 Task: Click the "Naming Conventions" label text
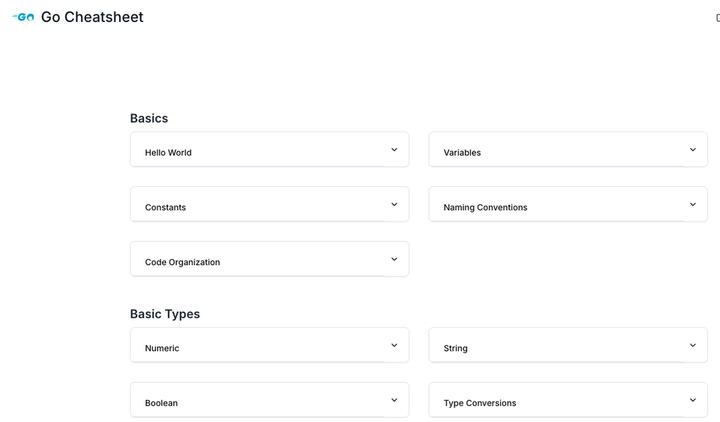tap(485, 208)
